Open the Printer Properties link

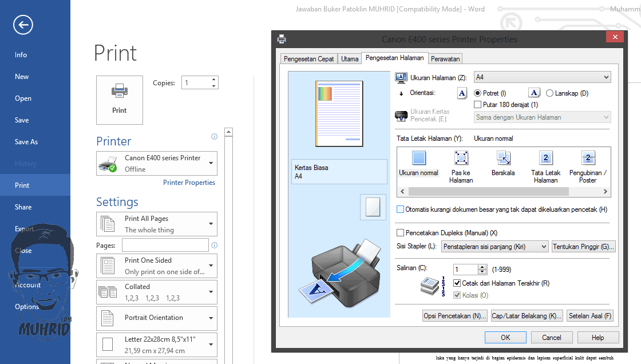pos(189,183)
